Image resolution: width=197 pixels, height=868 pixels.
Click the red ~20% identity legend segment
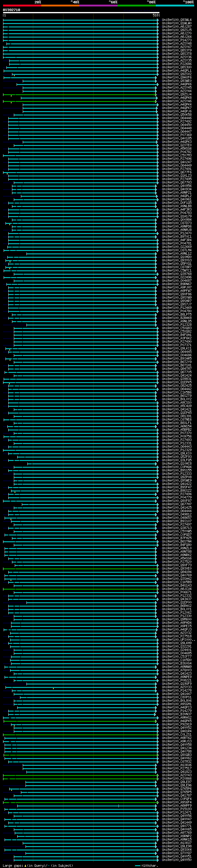pyautogui.click(x=22, y=6)
